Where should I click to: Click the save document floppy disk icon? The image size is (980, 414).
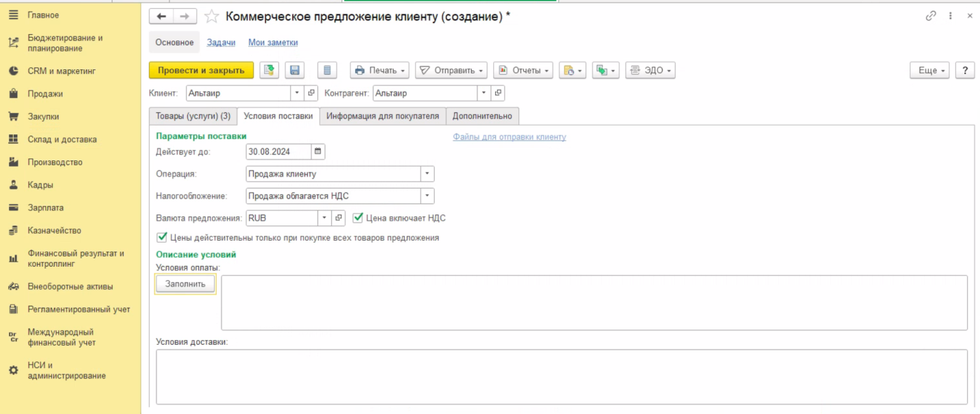click(x=296, y=71)
